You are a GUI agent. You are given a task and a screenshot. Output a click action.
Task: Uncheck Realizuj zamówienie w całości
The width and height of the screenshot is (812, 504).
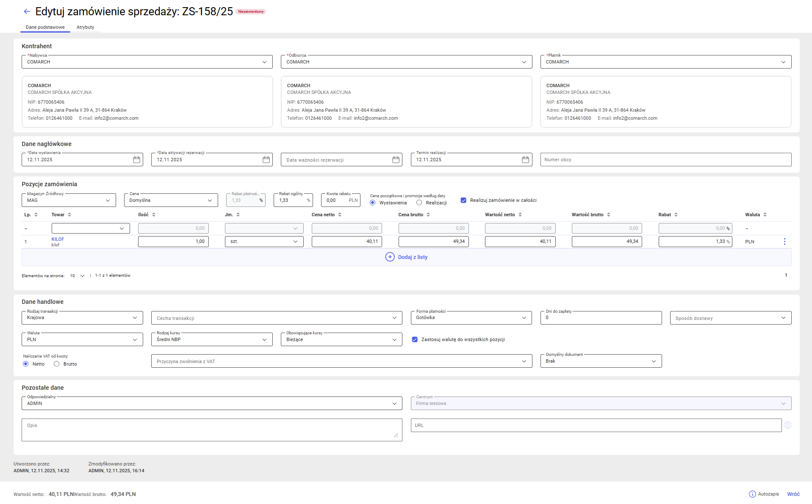pyautogui.click(x=463, y=200)
